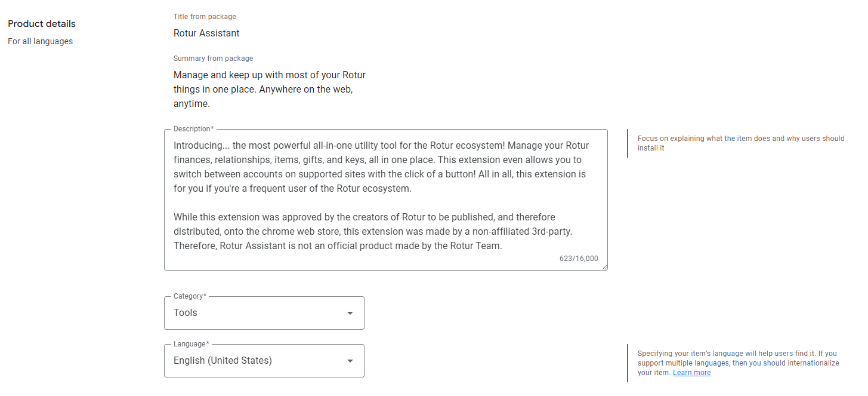Open the Category dropdown arrow
The image size is (868, 396).
click(350, 313)
